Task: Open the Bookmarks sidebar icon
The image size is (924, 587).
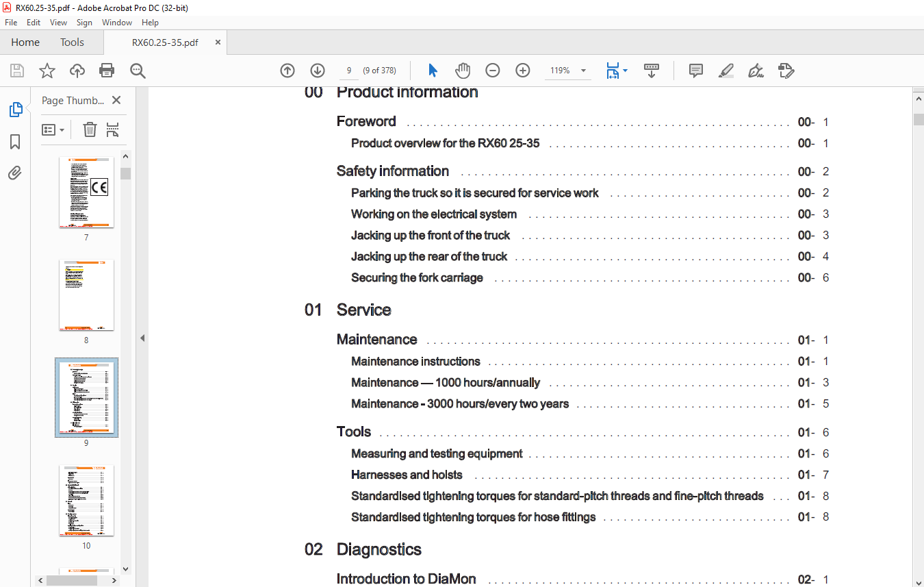Action: click(15, 142)
